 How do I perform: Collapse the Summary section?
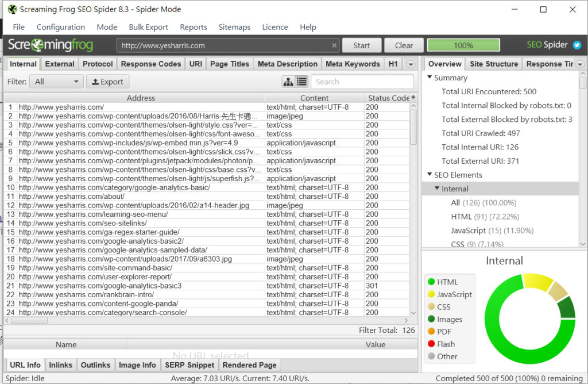pyautogui.click(x=430, y=77)
